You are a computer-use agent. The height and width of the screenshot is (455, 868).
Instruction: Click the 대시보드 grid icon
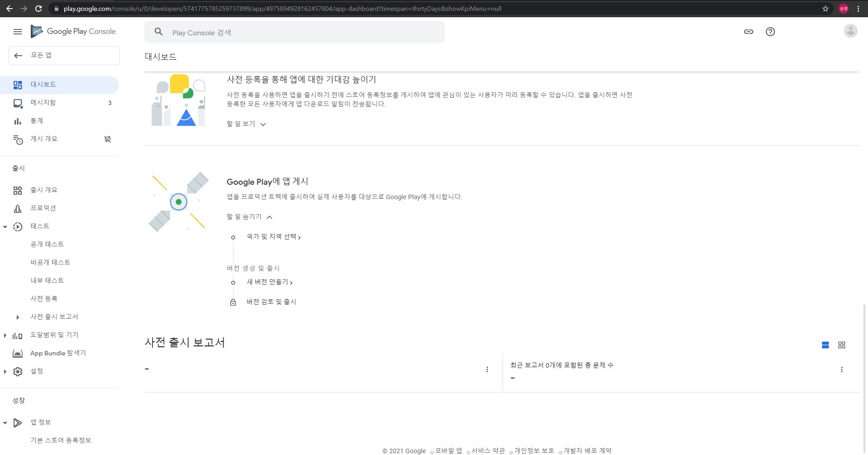pos(18,85)
